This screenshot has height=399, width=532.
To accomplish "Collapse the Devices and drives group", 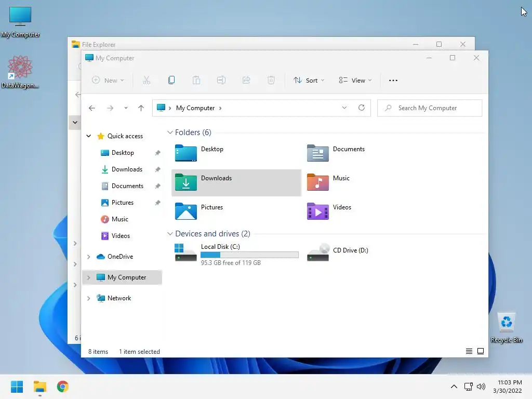I will tap(170, 234).
